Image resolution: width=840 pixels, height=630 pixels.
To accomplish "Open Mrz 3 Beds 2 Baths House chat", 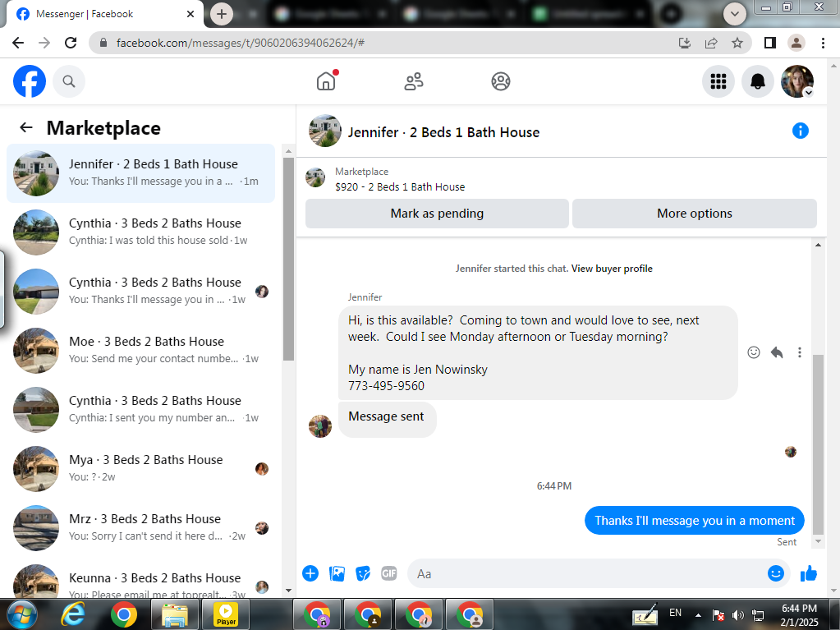I will (140, 527).
